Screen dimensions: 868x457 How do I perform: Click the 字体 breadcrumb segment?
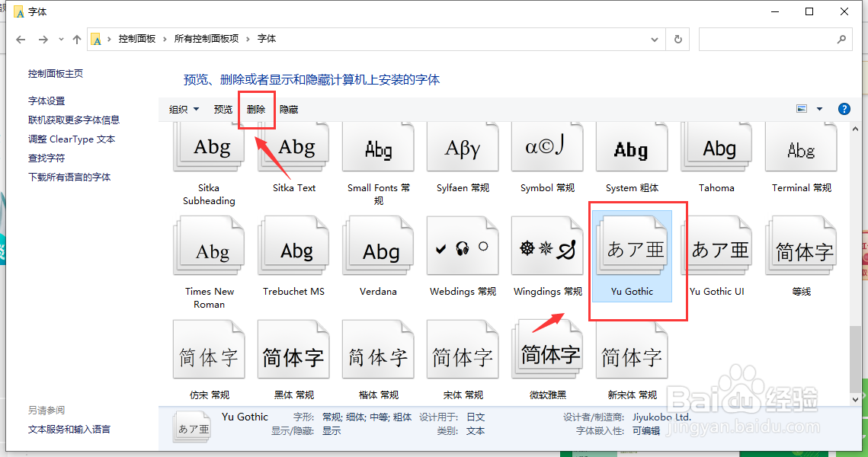coord(267,39)
